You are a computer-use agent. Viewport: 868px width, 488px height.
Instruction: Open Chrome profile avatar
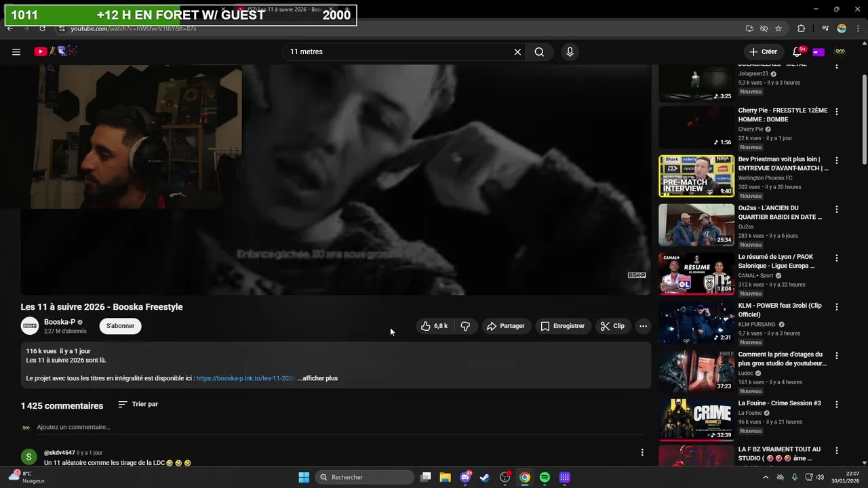(x=842, y=28)
